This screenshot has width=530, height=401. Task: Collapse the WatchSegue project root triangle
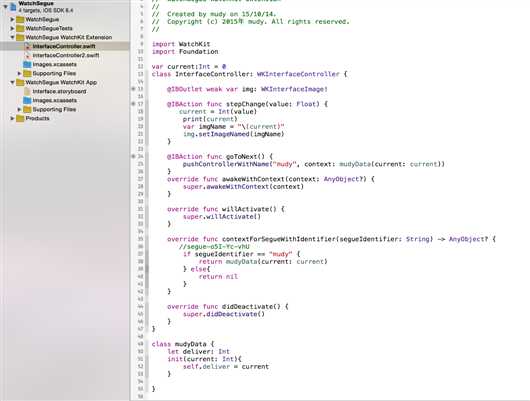pyautogui.click(x=5, y=6)
